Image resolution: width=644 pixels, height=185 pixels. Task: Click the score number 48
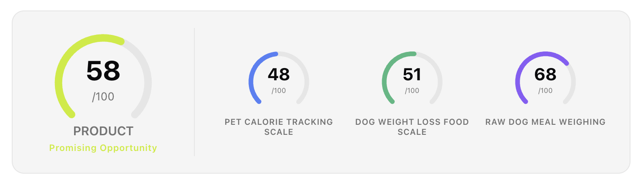pyautogui.click(x=279, y=75)
